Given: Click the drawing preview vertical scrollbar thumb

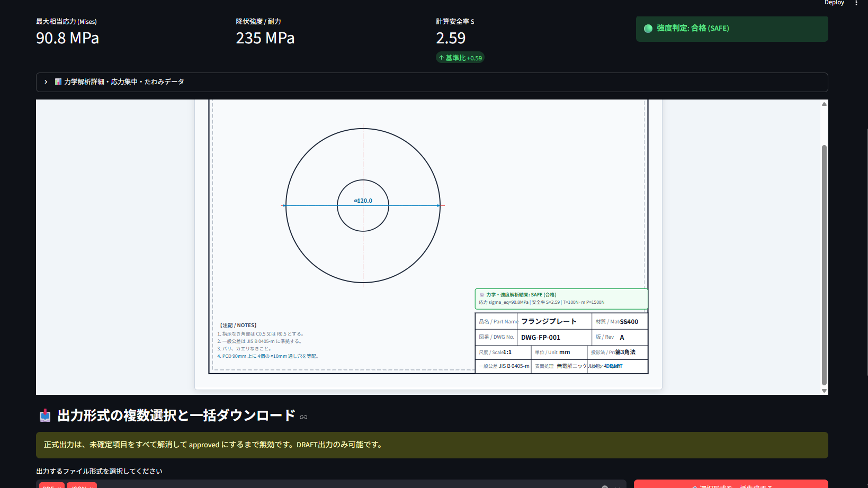Looking at the screenshot, I should (824, 265).
